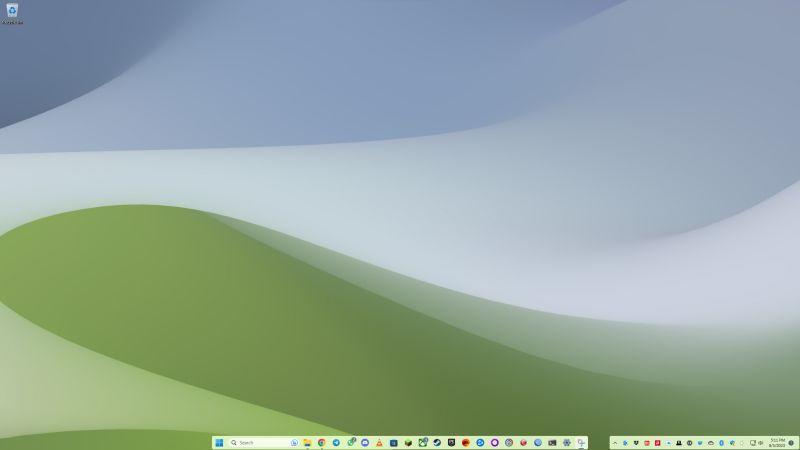Open the OneDrive cloud tray icon
The image size is (800, 450).
[711, 443]
